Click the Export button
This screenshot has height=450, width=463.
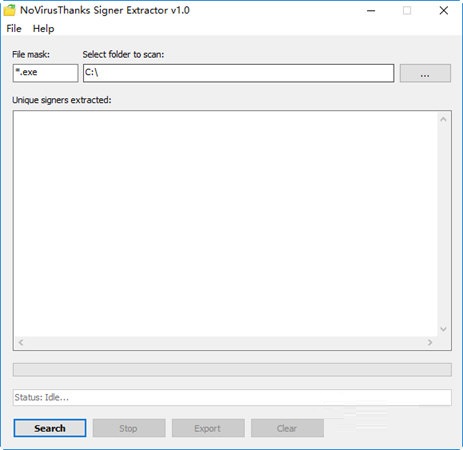(x=208, y=428)
